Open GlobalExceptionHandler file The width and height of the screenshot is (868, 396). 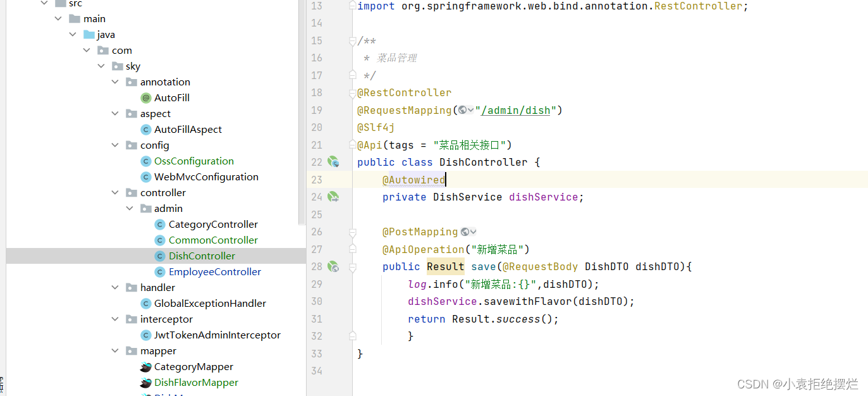(211, 304)
